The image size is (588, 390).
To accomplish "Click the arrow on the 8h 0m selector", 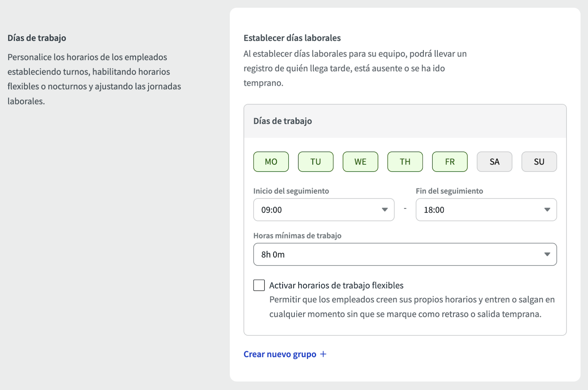I will [x=547, y=254].
